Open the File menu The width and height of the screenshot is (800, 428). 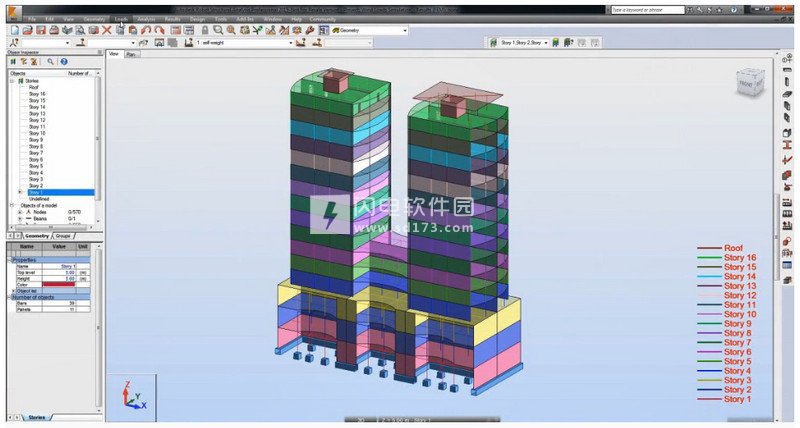tap(32, 19)
